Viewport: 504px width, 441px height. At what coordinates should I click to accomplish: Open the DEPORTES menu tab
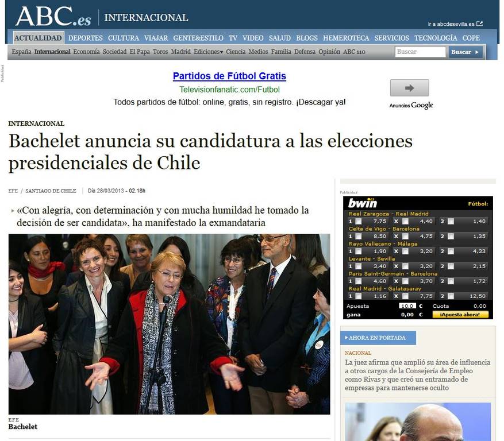[86, 38]
